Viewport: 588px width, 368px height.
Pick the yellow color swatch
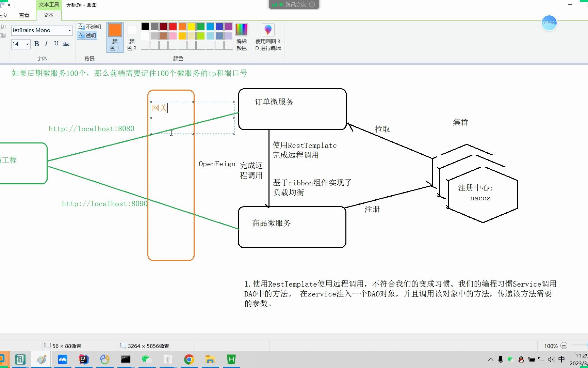[x=191, y=27]
